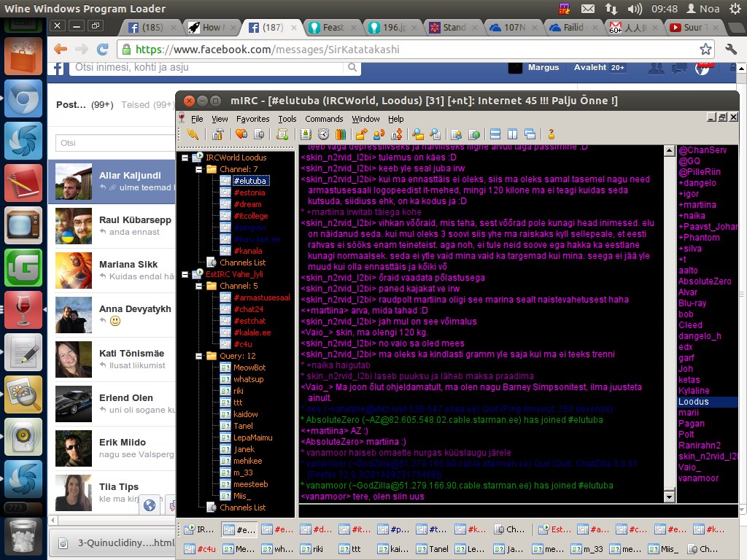Open mIRC Notify List icon
Image resolution: width=747 pixels, height=560 pixels.
457,135
